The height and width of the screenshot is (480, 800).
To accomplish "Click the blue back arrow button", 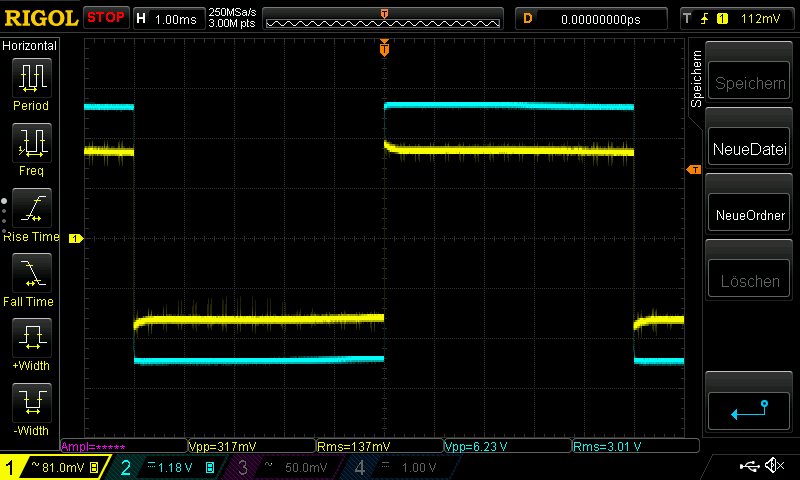I will (749, 411).
